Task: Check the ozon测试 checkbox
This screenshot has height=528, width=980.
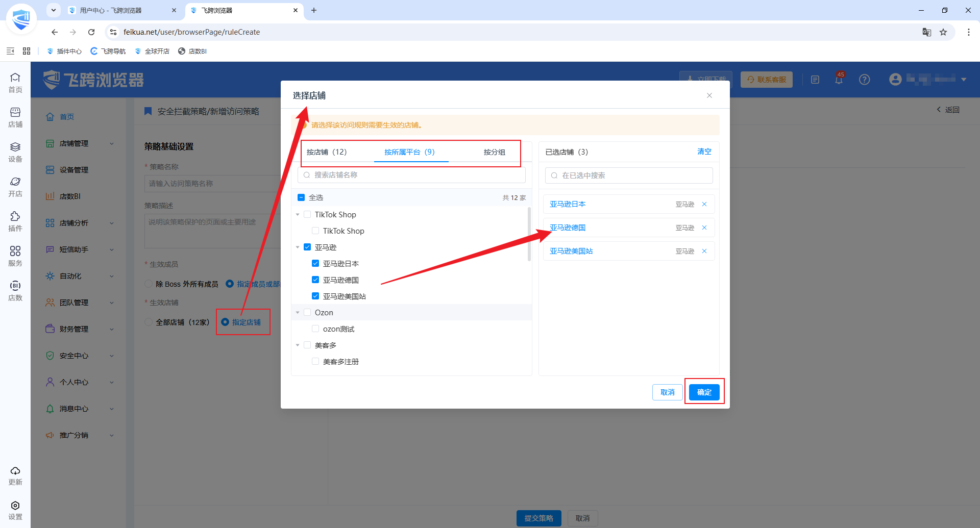Action: coord(315,329)
